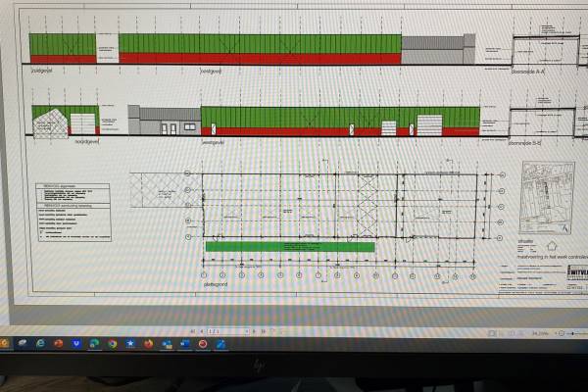Viewport: 588px width, 392px height.
Task: Go to the previous page
Action: (202, 331)
